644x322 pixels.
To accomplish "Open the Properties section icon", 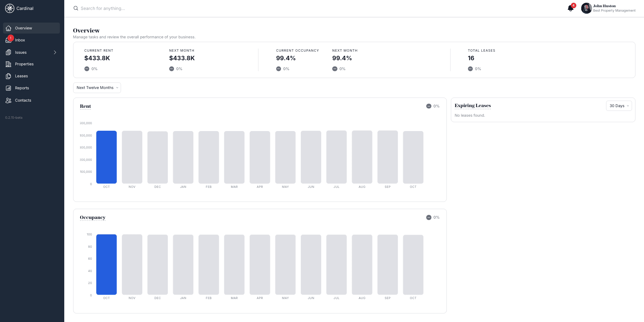I will coord(8,64).
